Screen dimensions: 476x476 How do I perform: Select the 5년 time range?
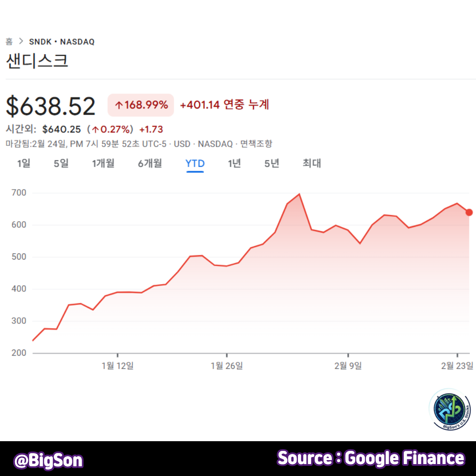tap(271, 164)
